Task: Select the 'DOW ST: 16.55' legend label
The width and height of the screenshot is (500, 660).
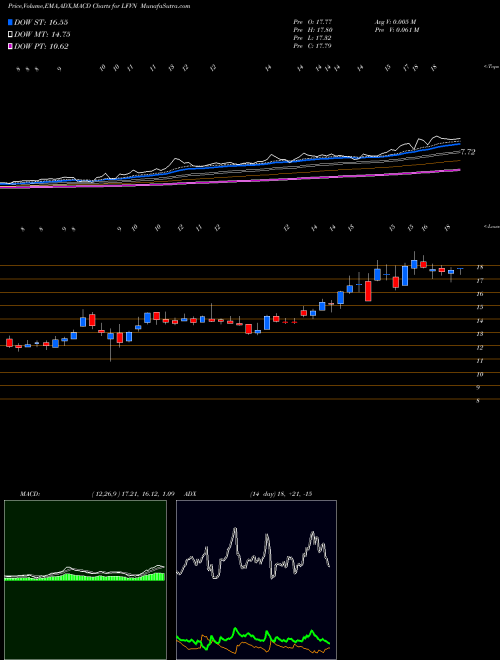Action: pos(41,22)
